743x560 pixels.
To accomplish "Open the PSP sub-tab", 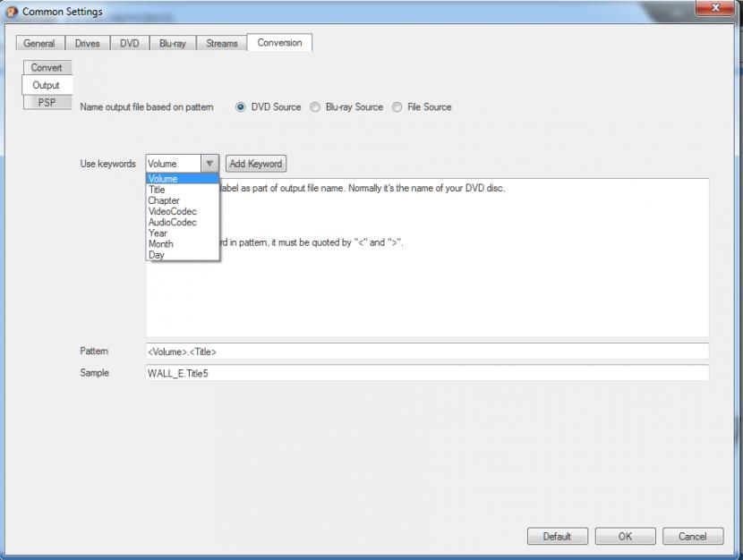I will coord(47,102).
